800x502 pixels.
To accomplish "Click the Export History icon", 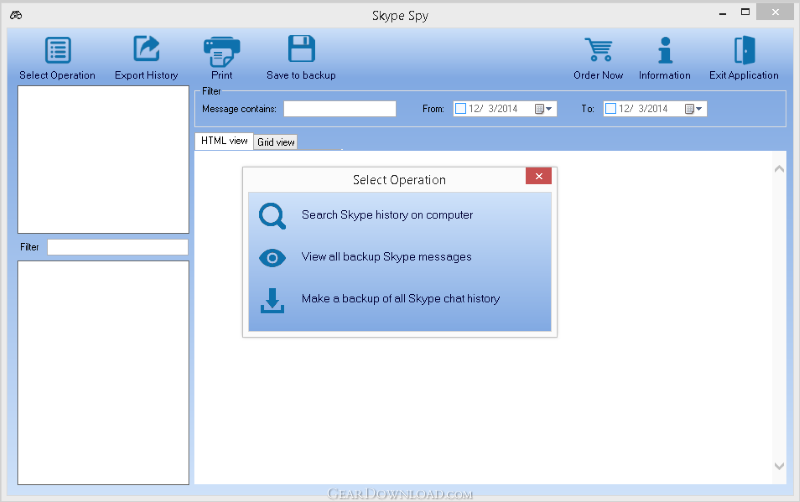I will tap(146, 49).
